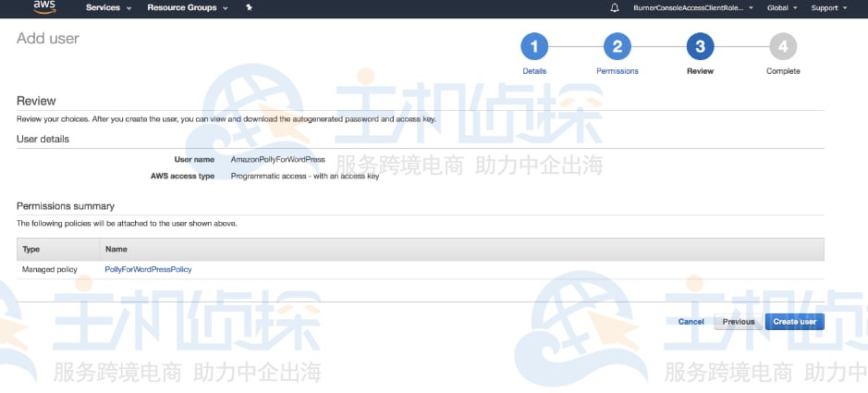Image resolution: width=868 pixels, height=393 pixels.
Task: Click the Review step label
Action: click(701, 71)
